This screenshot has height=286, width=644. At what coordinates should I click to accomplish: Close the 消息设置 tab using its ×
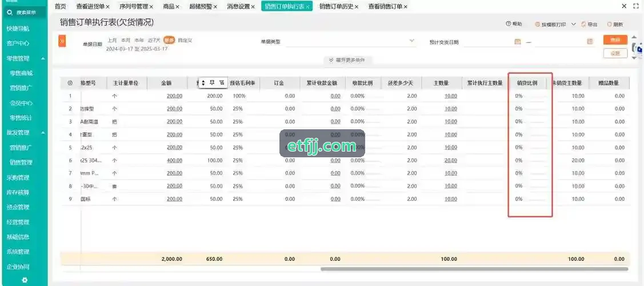[253, 6]
